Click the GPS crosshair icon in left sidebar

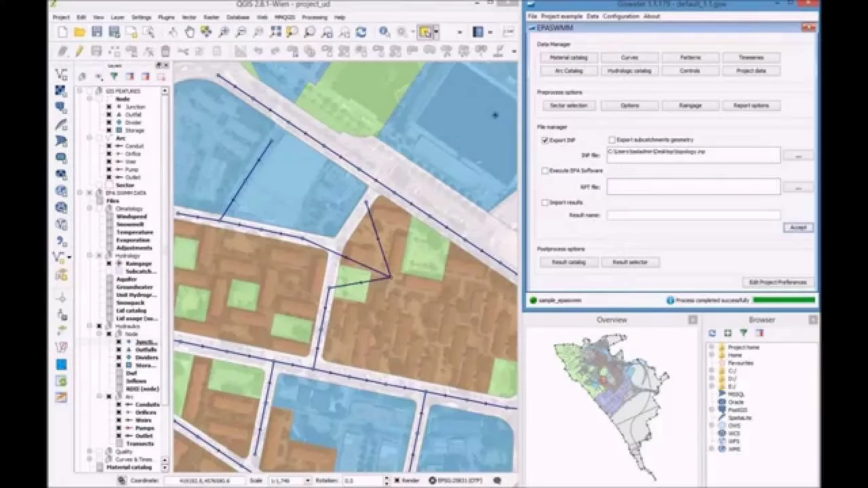point(61,298)
